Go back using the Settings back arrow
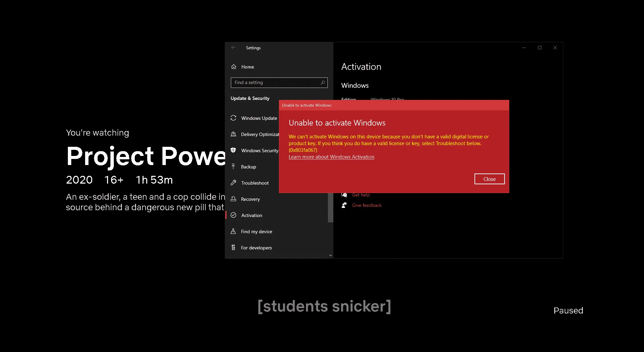The width and height of the screenshot is (644, 352). point(233,48)
